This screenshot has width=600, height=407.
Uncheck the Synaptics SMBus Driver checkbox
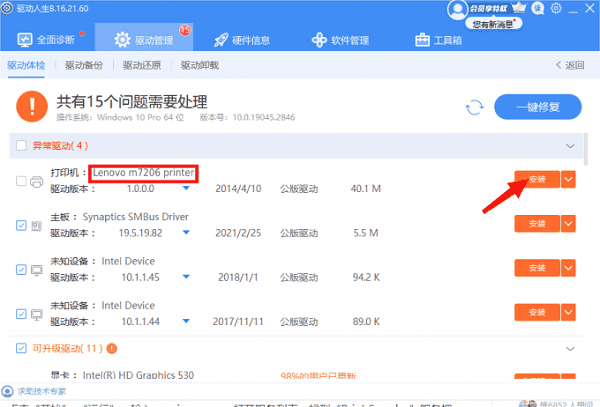coord(22,224)
